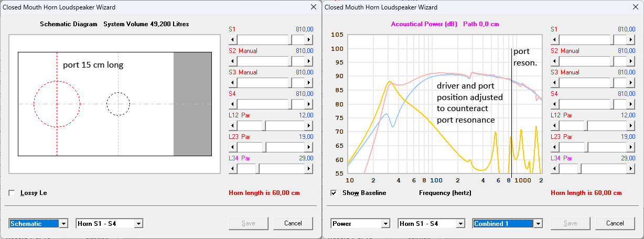Screen dimensions: 644x239
Task: Close the Schematic wizard window
Action: 314,7
